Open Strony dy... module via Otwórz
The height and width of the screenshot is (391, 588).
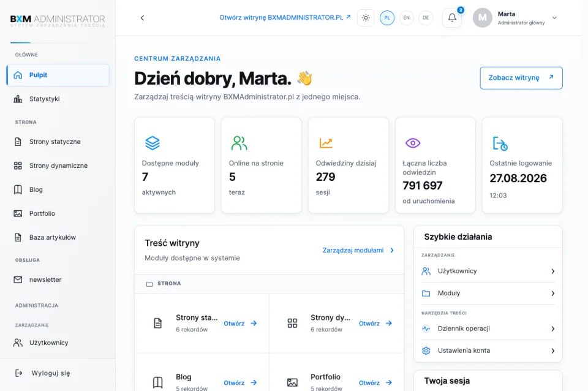pos(369,324)
